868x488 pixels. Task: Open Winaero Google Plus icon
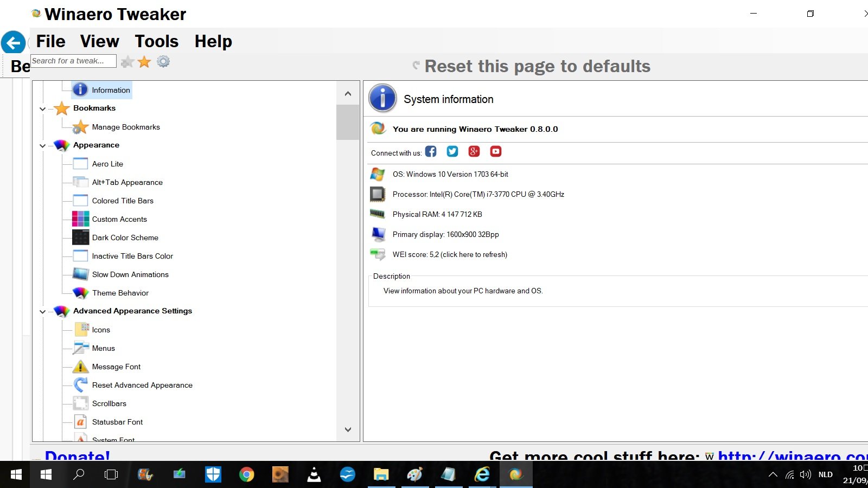pos(474,151)
